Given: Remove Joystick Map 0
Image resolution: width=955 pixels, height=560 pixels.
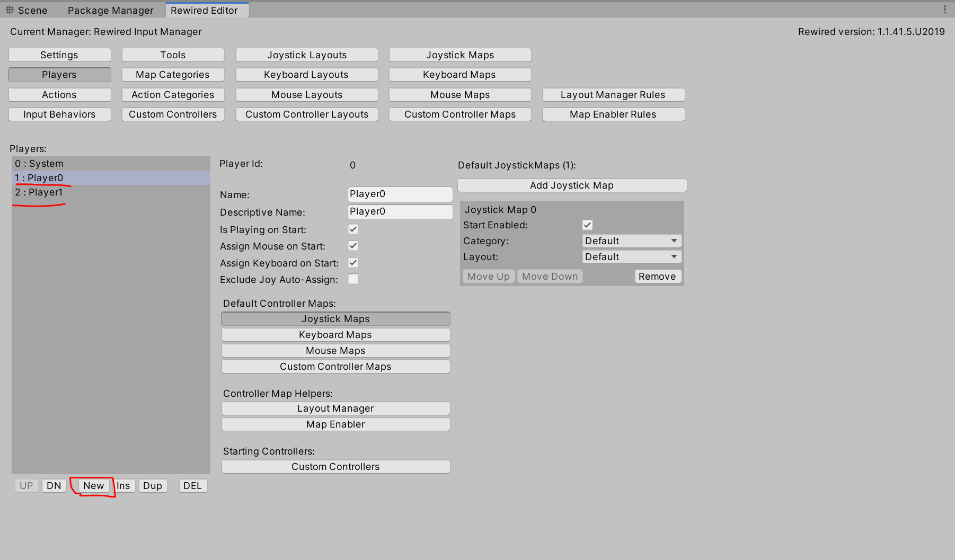Looking at the screenshot, I should click(x=657, y=277).
